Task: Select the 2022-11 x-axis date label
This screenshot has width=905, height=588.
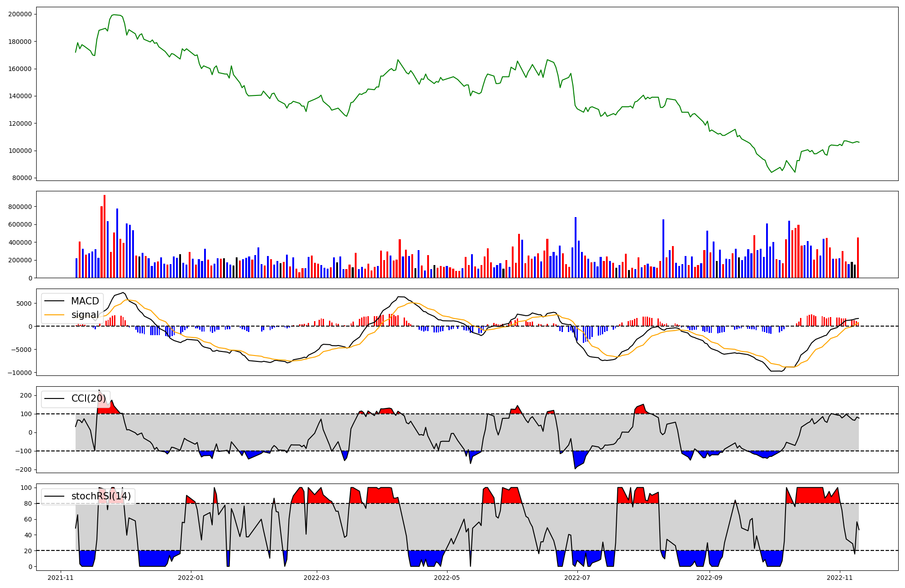Action: point(840,578)
